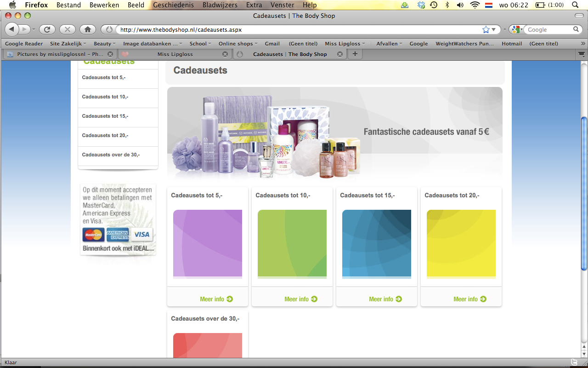Viewport: 588px width, 368px height.
Task: Click the Bluetooth menu bar icon
Action: (447, 5)
